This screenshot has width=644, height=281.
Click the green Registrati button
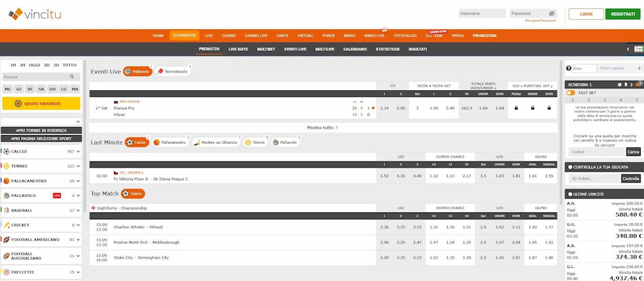pos(622,14)
